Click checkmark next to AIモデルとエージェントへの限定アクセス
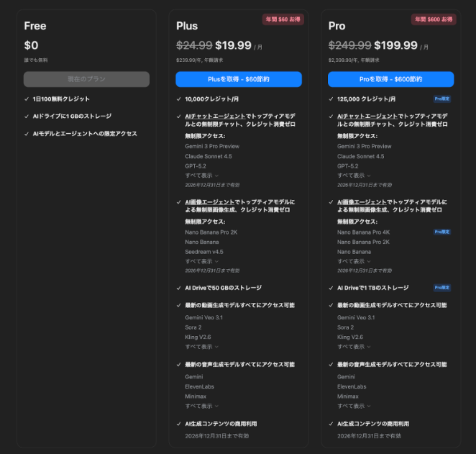The image size is (476, 454). pyautogui.click(x=27, y=134)
